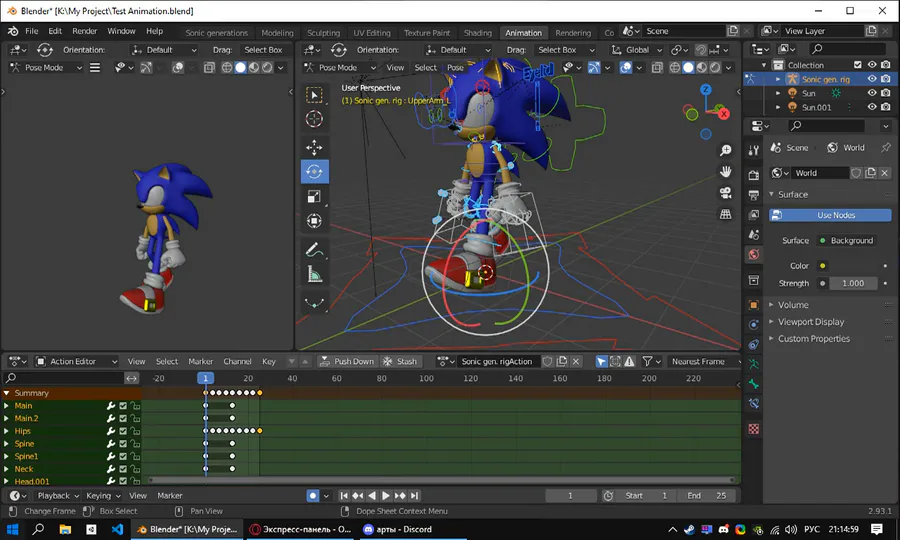The height and width of the screenshot is (540, 900).
Task: Hide Sonic gen. rig in viewport
Action: [872, 79]
